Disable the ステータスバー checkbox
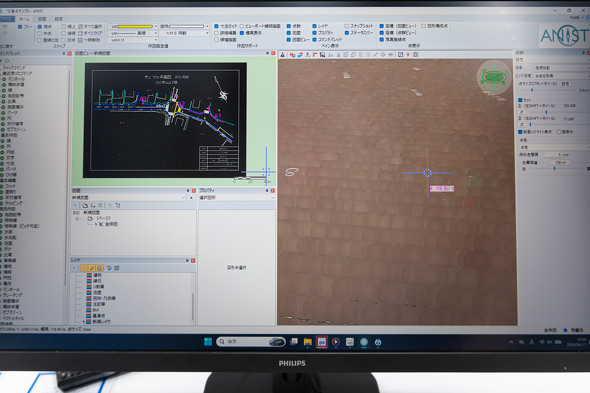This screenshot has width=590, height=393. (x=347, y=33)
